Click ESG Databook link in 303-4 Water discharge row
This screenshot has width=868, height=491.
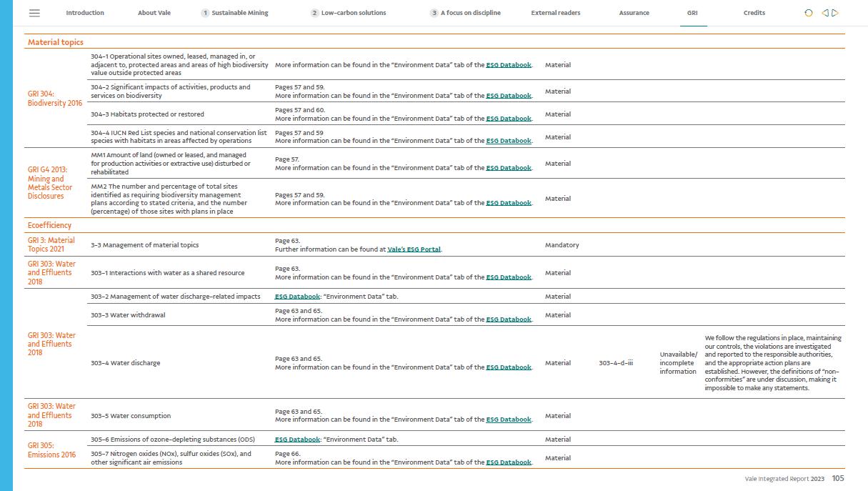coord(509,367)
